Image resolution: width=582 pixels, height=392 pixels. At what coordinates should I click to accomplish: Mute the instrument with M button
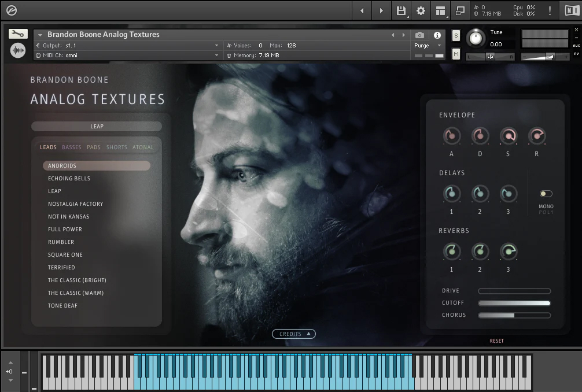(x=456, y=54)
